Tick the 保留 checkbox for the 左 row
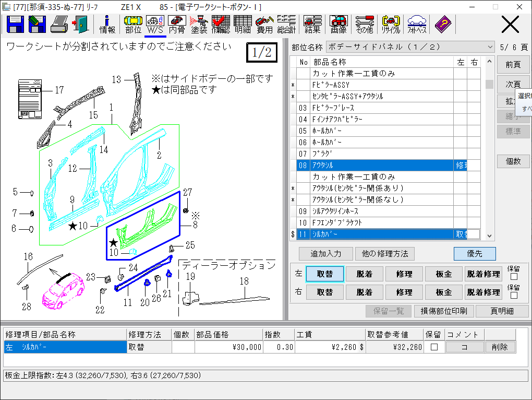Image resolution: width=532 pixels, height=400 pixels. click(513, 277)
